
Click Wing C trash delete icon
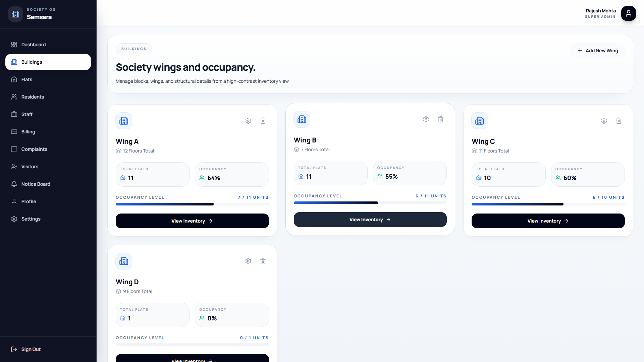click(619, 121)
